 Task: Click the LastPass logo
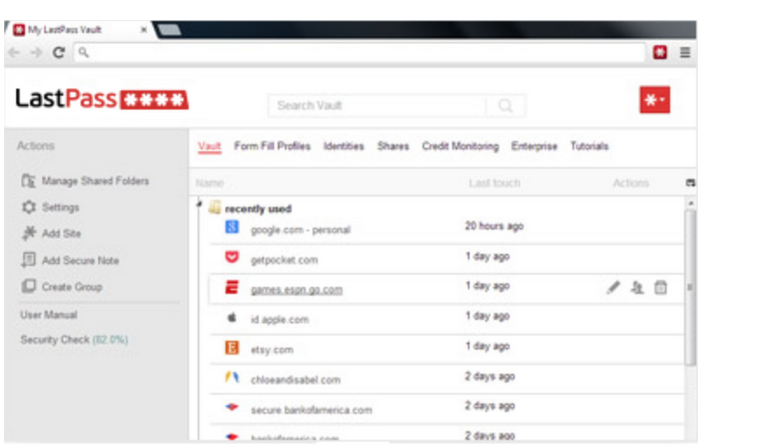tap(102, 98)
